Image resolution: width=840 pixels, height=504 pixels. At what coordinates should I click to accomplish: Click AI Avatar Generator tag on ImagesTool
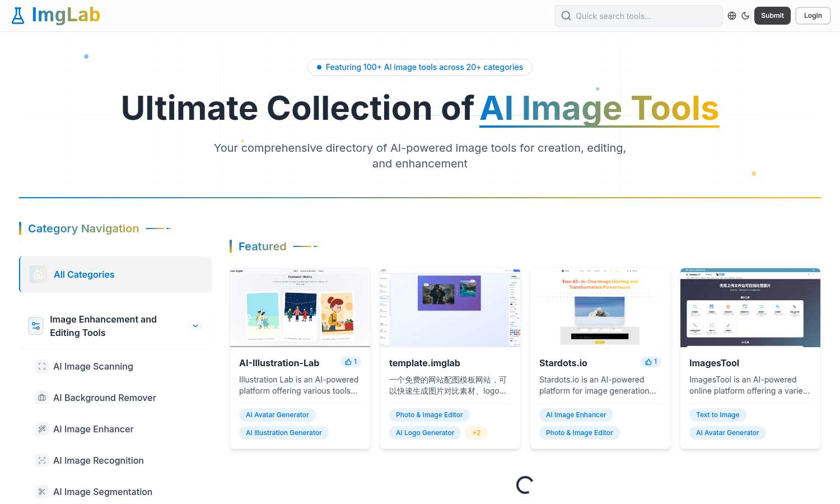tap(727, 433)
